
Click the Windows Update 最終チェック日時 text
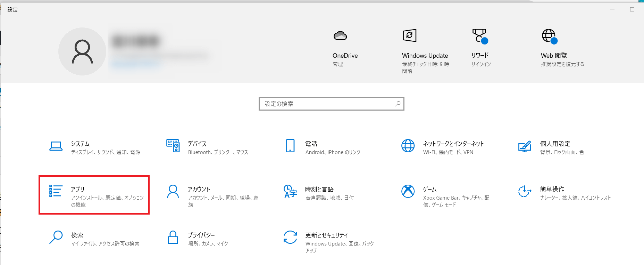coord(426,67)
